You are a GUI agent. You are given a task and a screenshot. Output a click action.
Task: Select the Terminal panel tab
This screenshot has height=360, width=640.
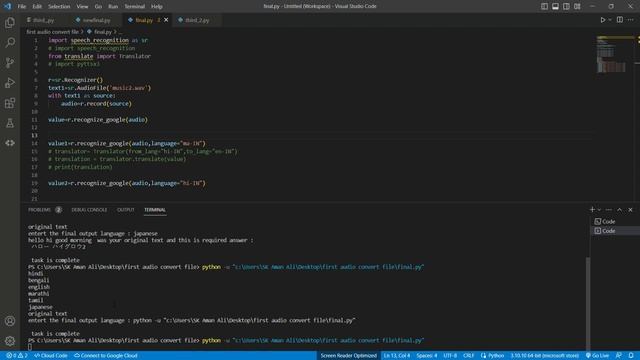(155, 210)
